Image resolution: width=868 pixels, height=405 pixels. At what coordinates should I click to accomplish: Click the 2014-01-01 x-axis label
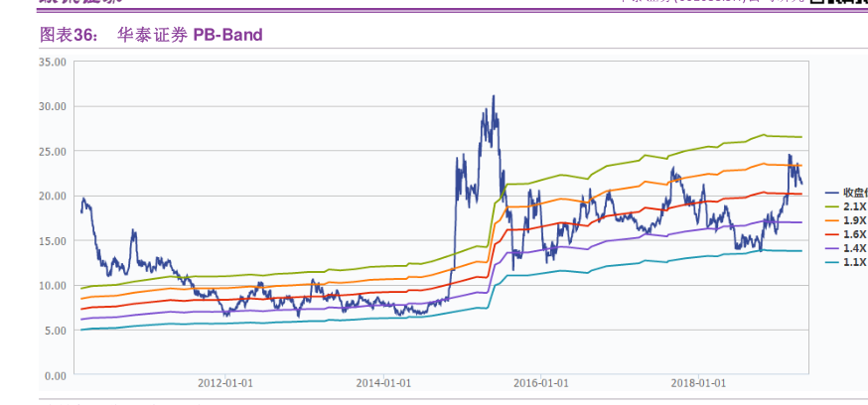point(383,383)
